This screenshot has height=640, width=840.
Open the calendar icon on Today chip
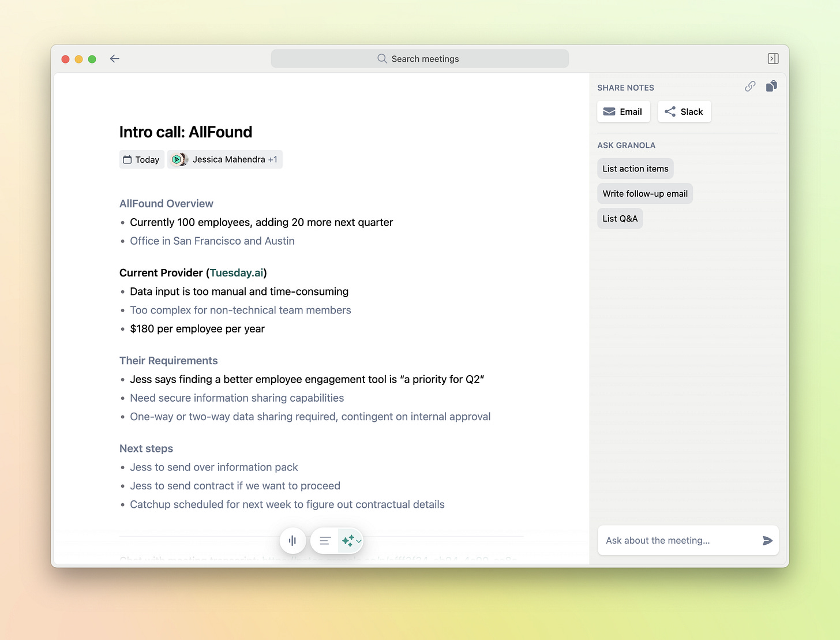coord(126,159)
